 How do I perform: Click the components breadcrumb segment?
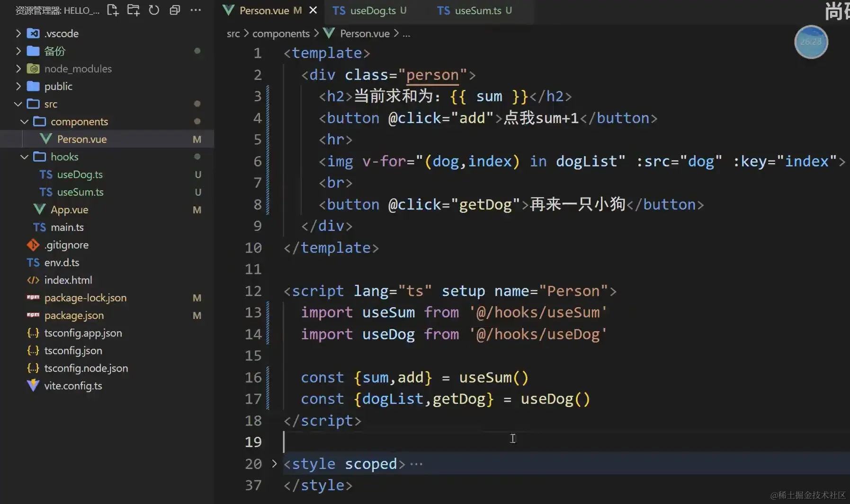(x=281, y=34)
